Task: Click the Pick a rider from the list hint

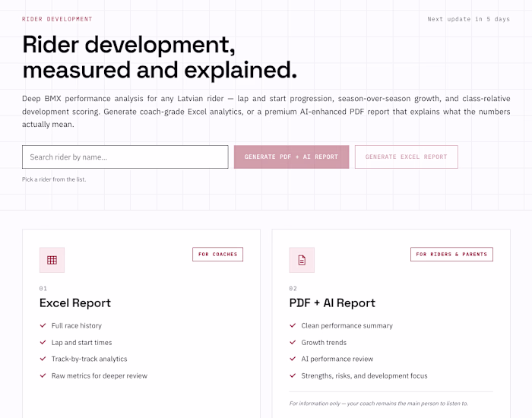Action: 54,179
